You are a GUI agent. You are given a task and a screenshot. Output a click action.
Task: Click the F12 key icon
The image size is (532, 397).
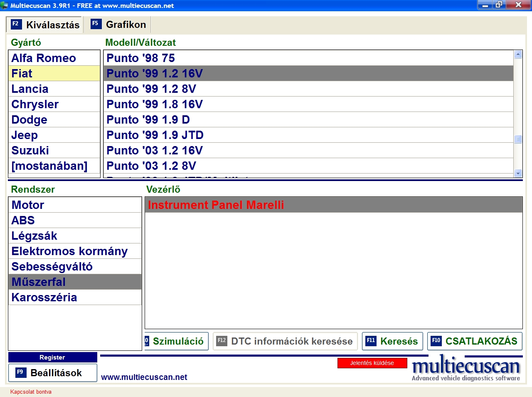pos(222,341)
